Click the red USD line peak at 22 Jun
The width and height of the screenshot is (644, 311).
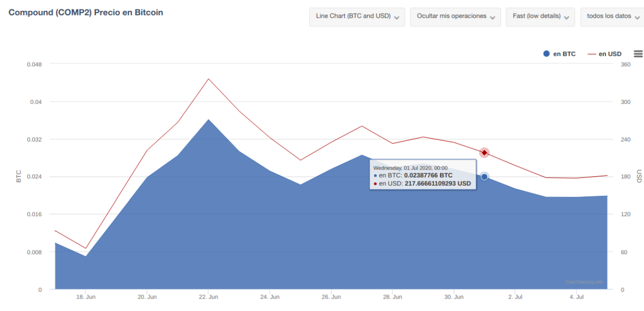coord(208,79)
